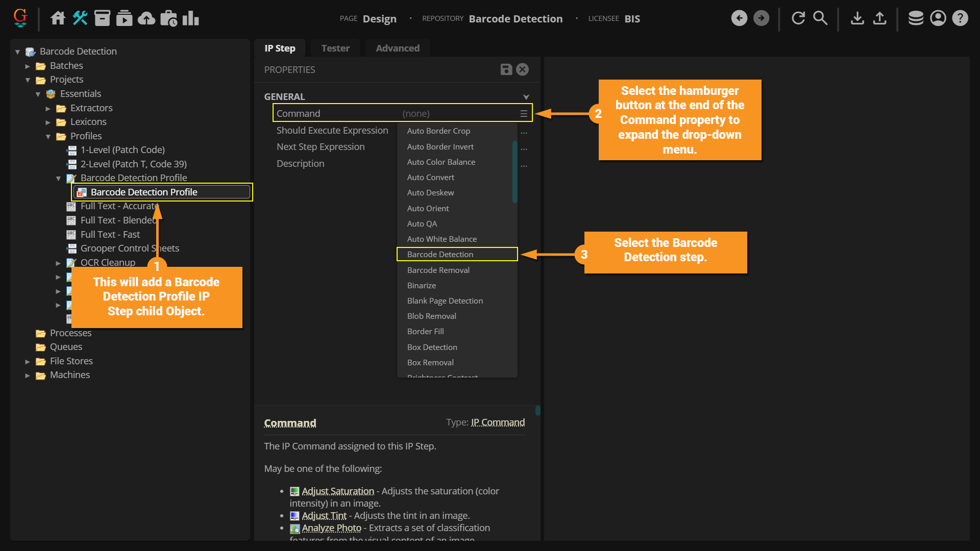This screenshot has height=551, width=980.
Task: Open Command property hamburger dropdown
Action: (524, 114)
